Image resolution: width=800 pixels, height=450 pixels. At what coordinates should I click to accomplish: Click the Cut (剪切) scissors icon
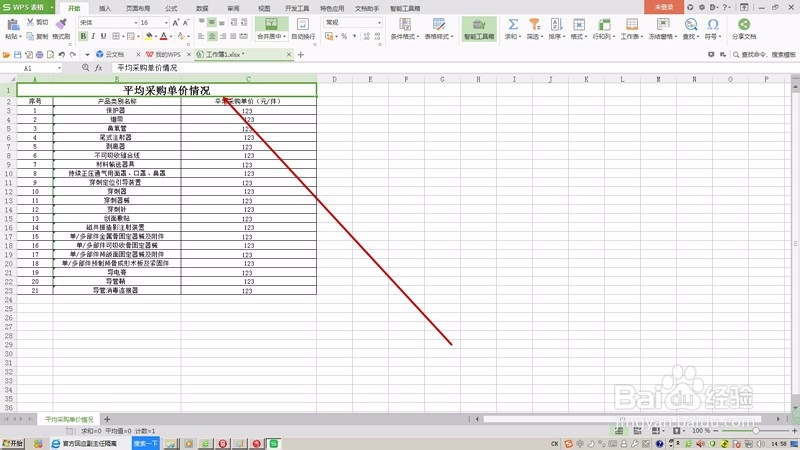pos(30,22)
